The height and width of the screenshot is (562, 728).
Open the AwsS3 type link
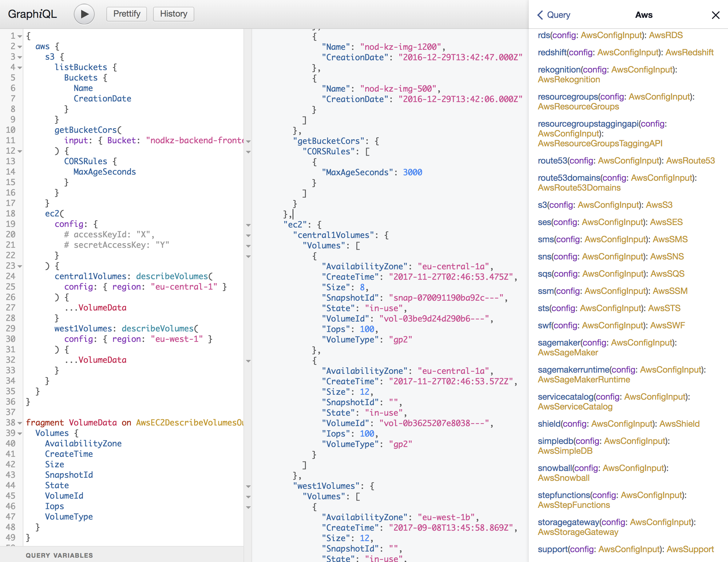coord(659,205)
